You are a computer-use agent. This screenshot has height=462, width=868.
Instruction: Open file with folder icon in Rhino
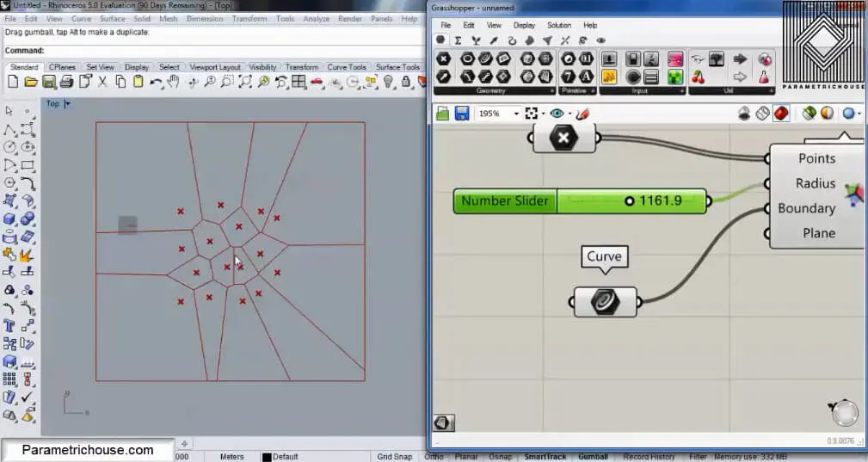(x=31, y=82)
